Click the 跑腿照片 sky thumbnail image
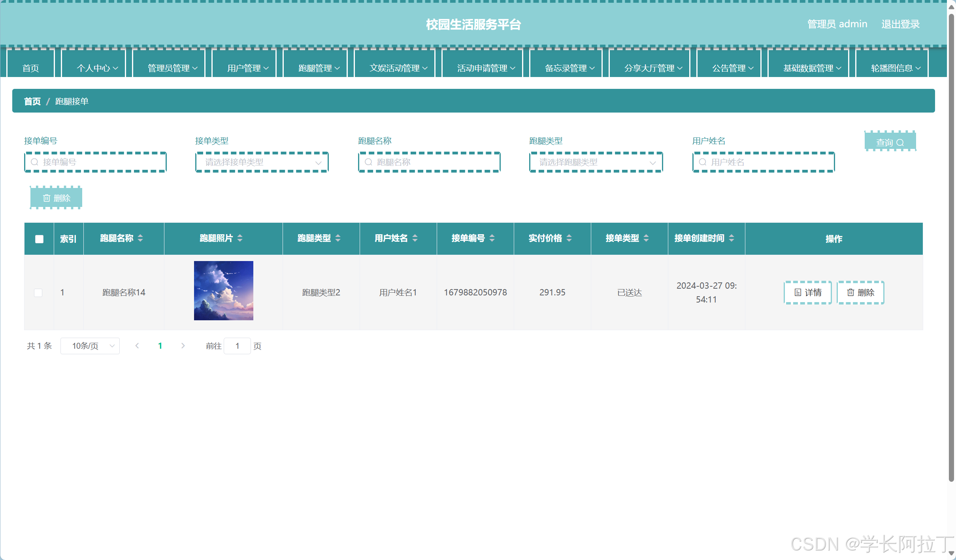The image size is (956, 560). 223,291
